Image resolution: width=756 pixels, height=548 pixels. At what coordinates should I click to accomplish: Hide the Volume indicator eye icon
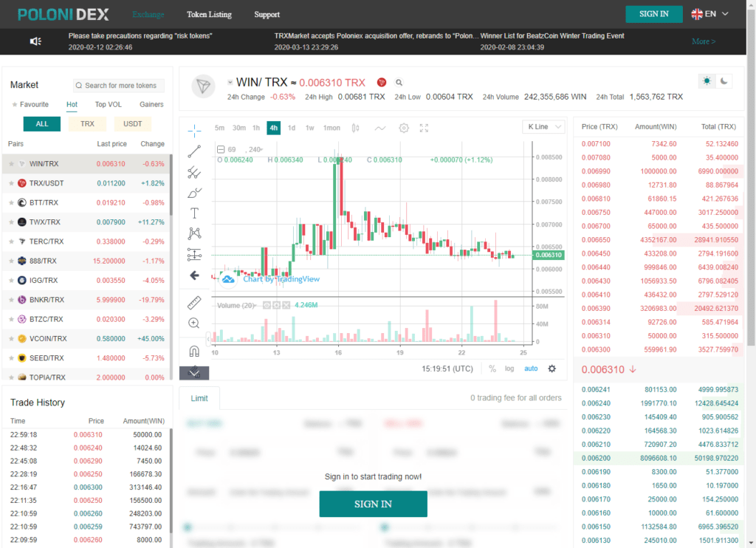click(x=267, y=305)
